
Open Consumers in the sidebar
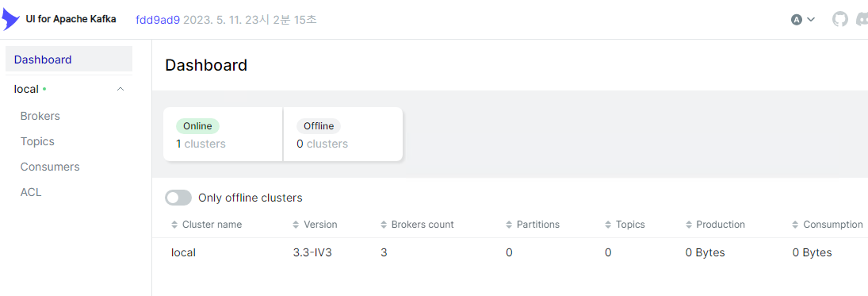click(50, 167)
